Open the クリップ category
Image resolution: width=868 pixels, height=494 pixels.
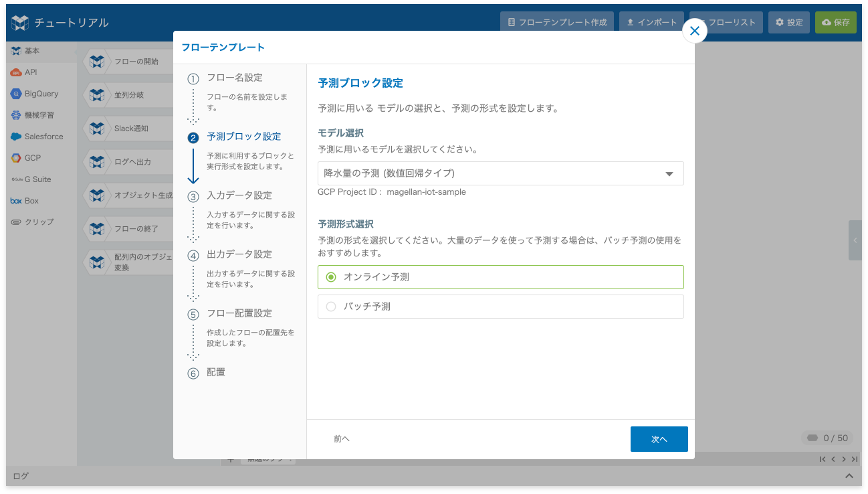(x=41, y=222)
